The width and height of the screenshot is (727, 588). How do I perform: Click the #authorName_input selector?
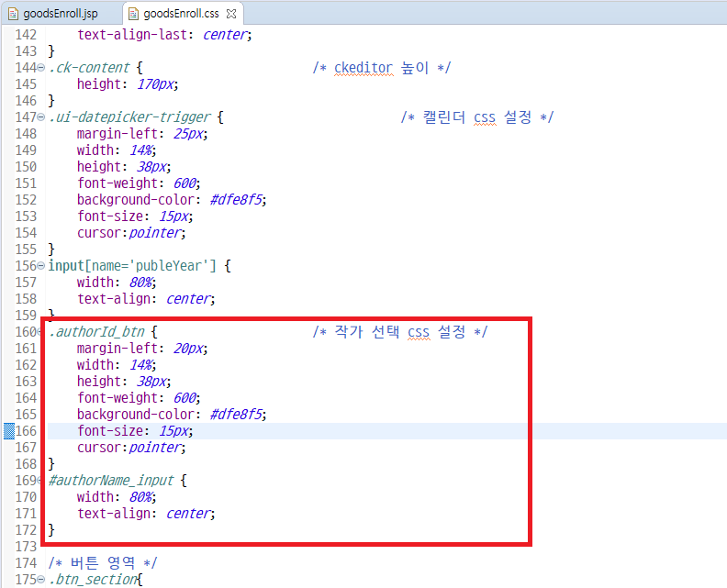point(111,481)
